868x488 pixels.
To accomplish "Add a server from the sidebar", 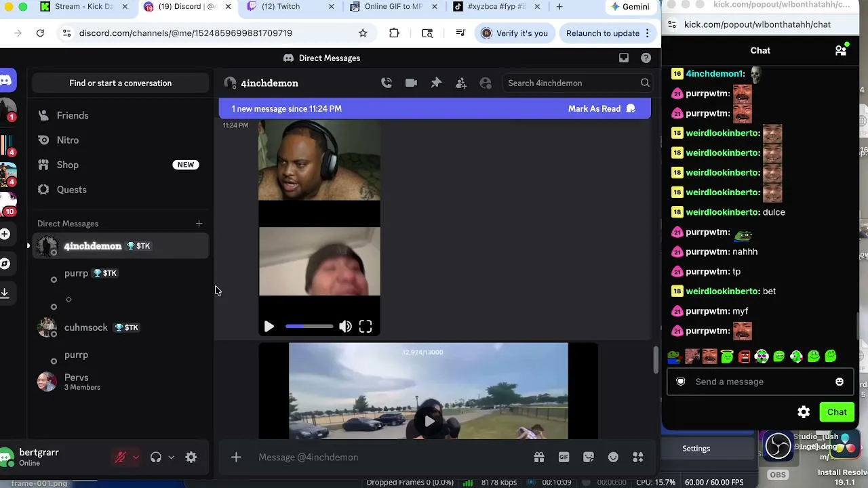I will coord(5,234).
